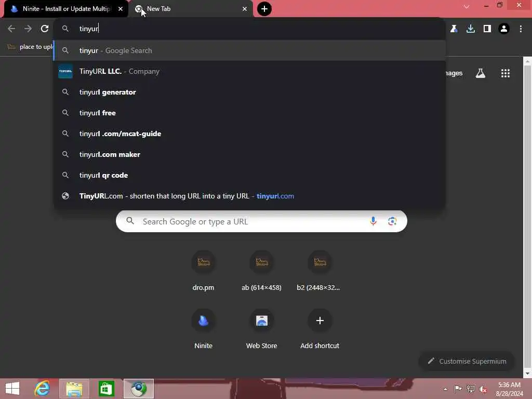Toggle the side panel icon
This screenshot has height=399, width=532.
click(x=487, y=29)
